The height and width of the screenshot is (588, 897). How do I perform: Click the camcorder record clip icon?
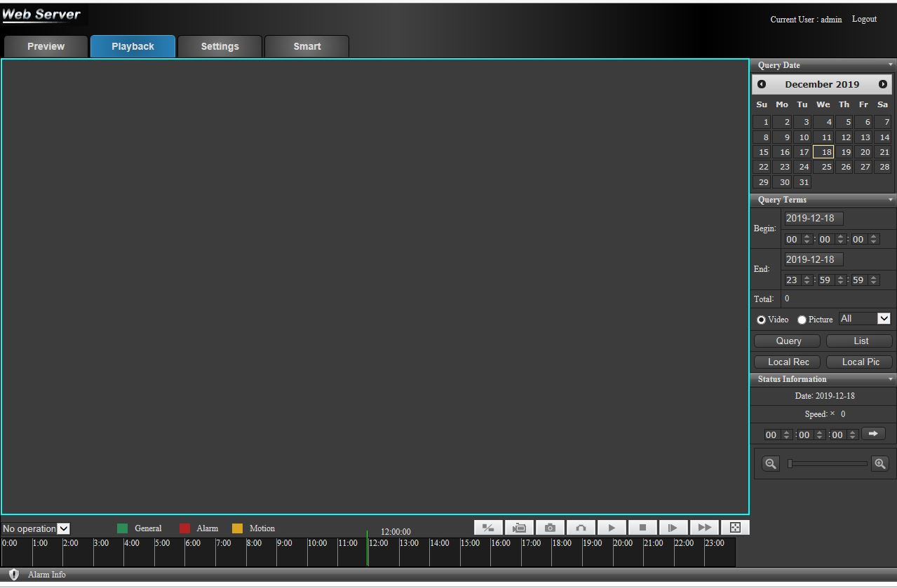(x=519, y=528)
